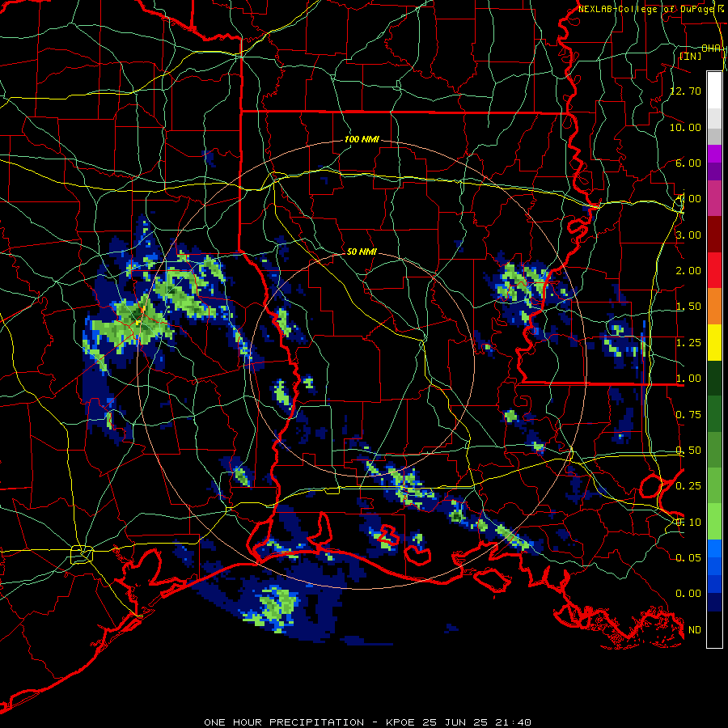
Task: Click the 10.00 legend value
Action: (x=686, y=127)
